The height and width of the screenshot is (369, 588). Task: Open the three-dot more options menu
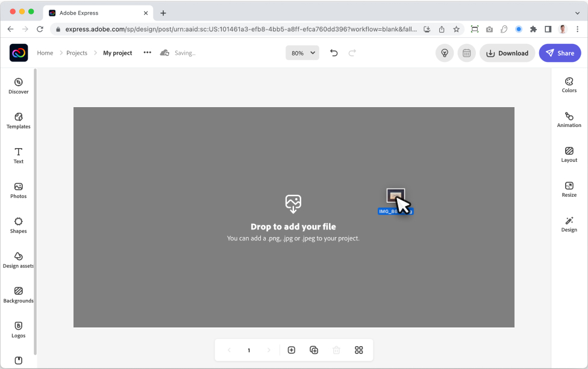[148, 53]
